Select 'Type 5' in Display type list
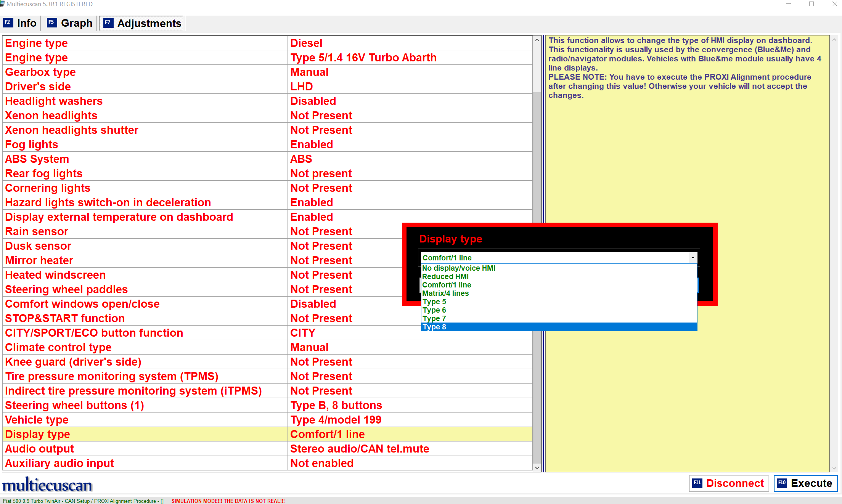This screenshot has height=504, width=842. (559, 302)
